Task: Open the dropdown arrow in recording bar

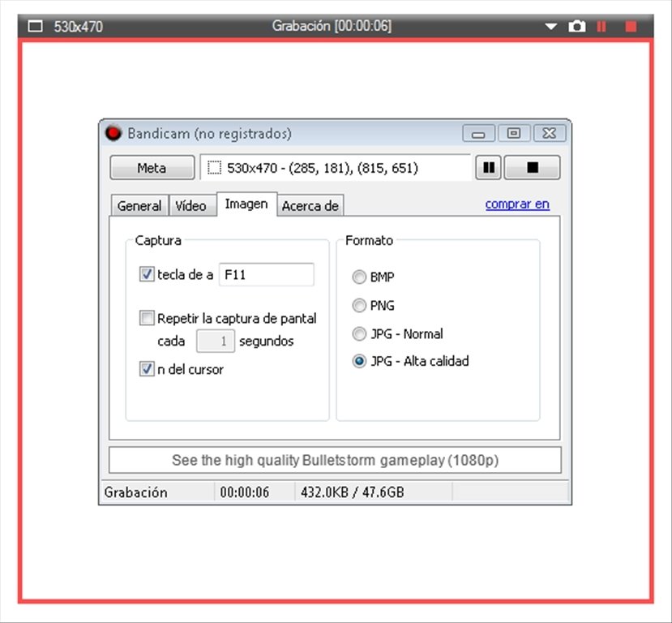Action: [550, 27]
